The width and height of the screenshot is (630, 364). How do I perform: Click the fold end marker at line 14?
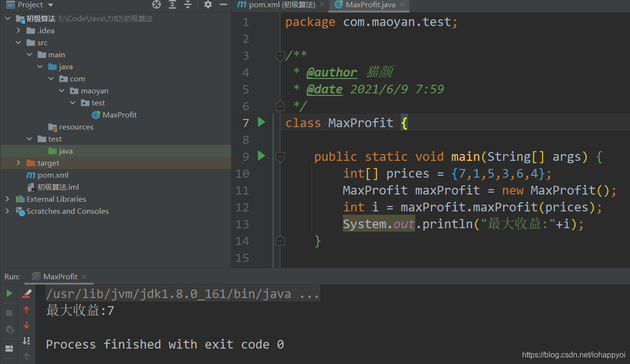280,240
